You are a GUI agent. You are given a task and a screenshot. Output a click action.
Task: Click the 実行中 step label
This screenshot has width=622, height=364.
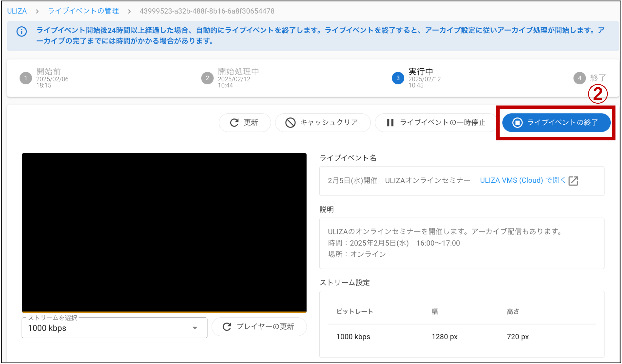421,72
